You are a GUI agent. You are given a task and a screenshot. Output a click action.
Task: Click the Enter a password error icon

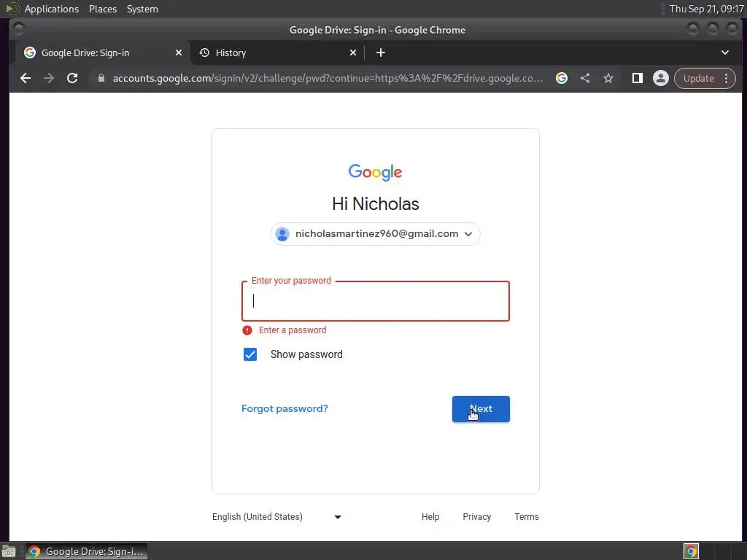point(247,330)
